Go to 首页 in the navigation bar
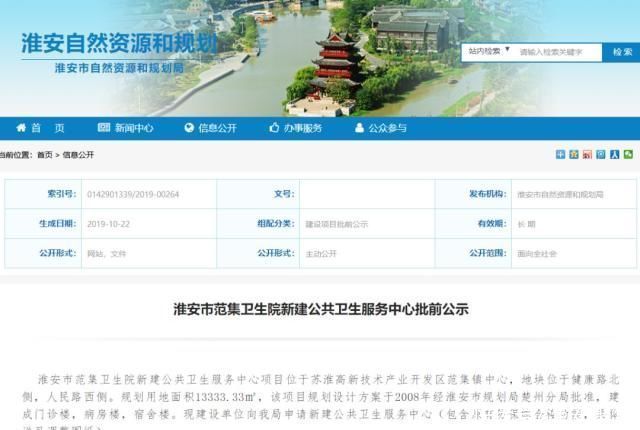 [40, 128]
